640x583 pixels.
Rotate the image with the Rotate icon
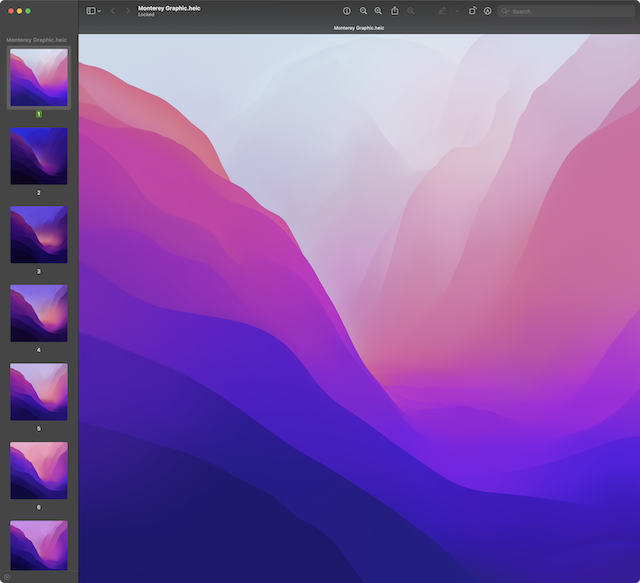click(472, 11)
